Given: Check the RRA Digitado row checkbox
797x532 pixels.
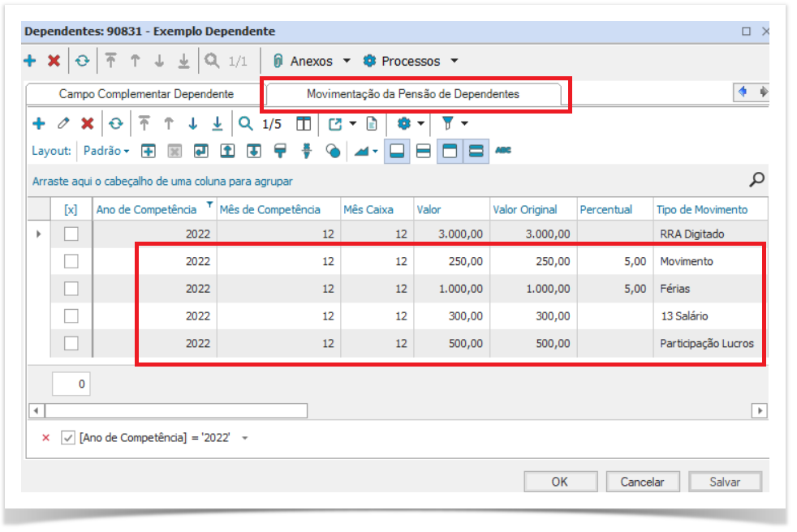Looking at the screenshot, I should 71,234.
